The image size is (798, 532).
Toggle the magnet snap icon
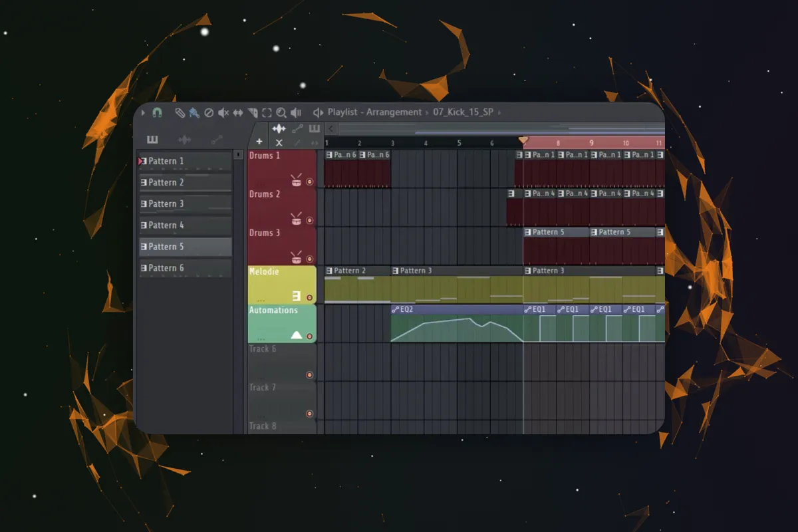tap(157, 112)
